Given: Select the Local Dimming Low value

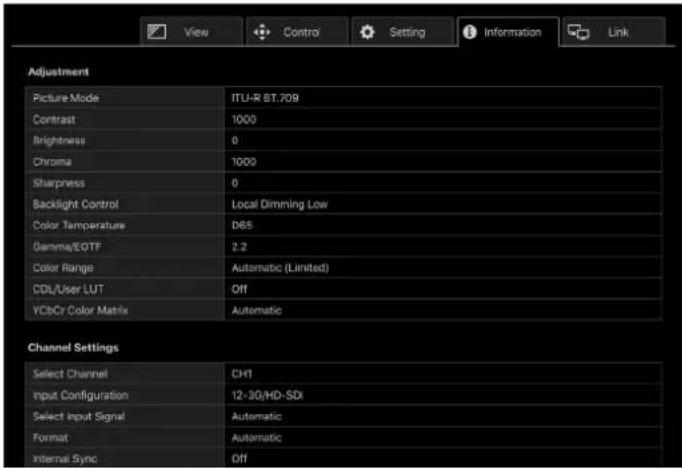Looking at the screenshot, I should (280, 204).
